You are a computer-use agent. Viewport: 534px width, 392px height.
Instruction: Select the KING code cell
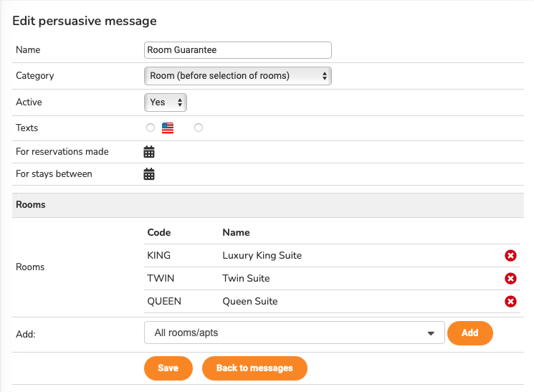(161, 256)
